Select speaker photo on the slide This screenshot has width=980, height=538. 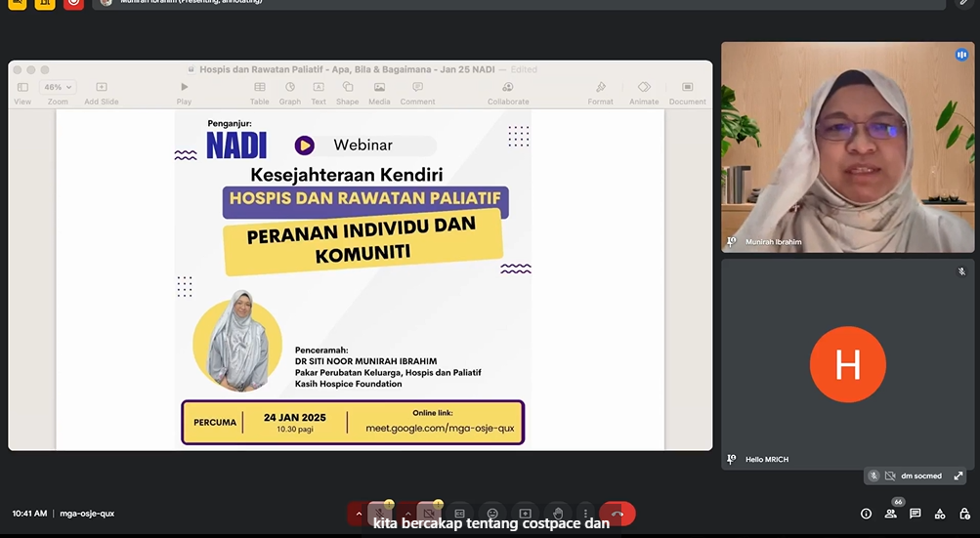click(x=237, y=341)
